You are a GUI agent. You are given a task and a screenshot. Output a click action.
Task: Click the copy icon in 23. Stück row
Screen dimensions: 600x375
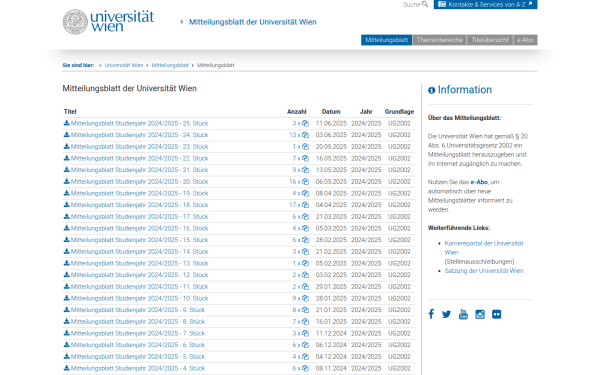[305, 147]
